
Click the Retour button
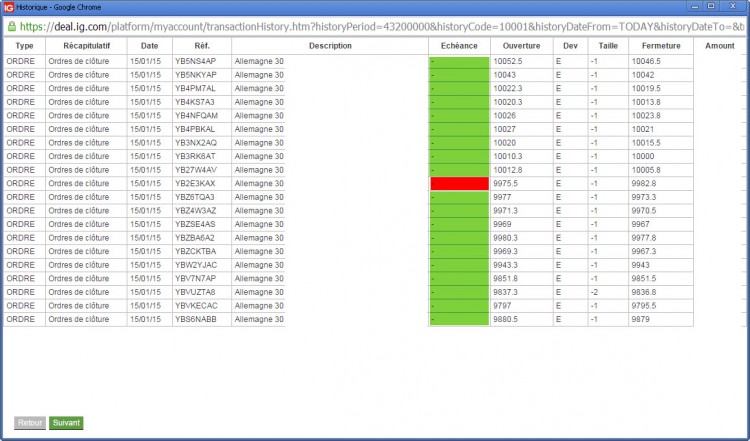point(30,423)
